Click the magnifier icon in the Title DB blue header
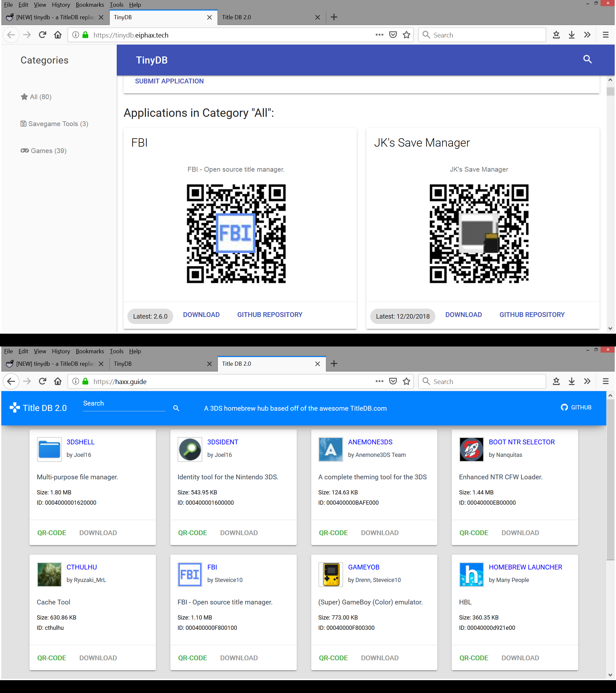The width and height of the screenshot is (616, 693). 176,408
